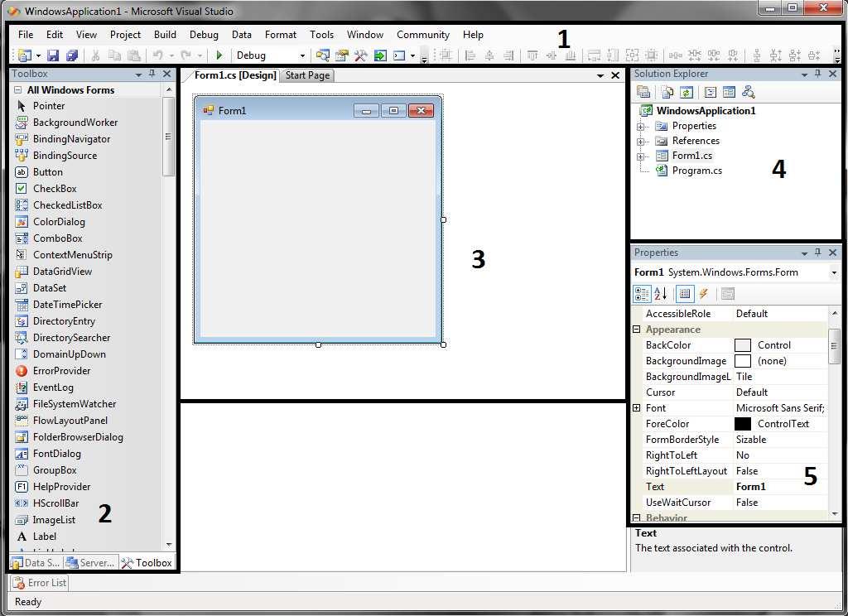Open the Properties Window toolbar icon
The width and height of the screenshot is (848, 616).
(x=342, y=55)
